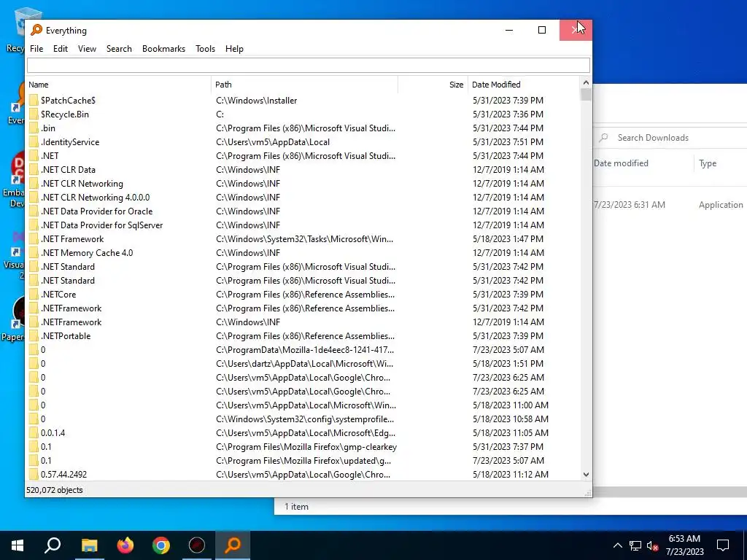
Task: Select the .bin folder icon
Action: point(34,128)
